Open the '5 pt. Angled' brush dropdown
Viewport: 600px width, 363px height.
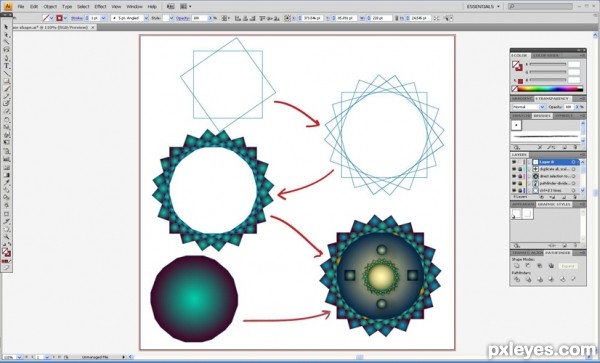(146, 18)
